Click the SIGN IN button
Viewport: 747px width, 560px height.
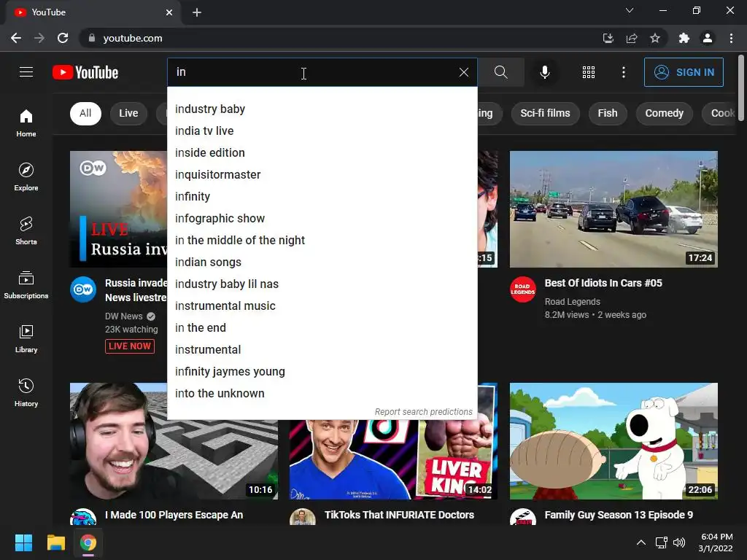pos(683,72)
